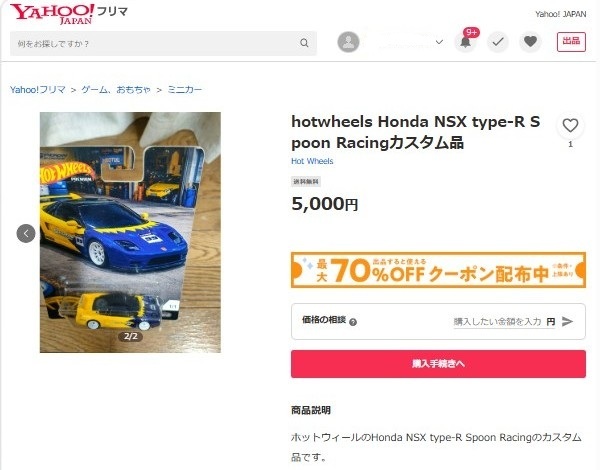Go to Yahoo!フリマ breadcrumb

pyautogui.click(x=38, y=90)
